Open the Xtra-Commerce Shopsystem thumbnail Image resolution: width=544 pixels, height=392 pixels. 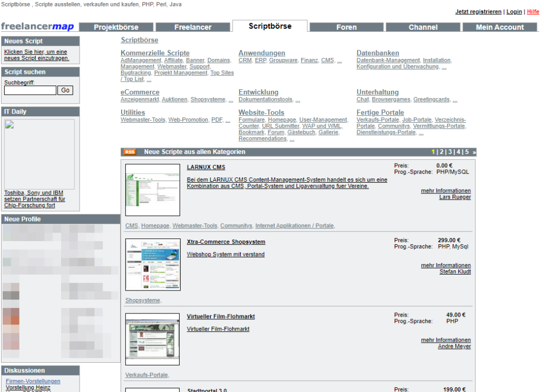[152, 265]
